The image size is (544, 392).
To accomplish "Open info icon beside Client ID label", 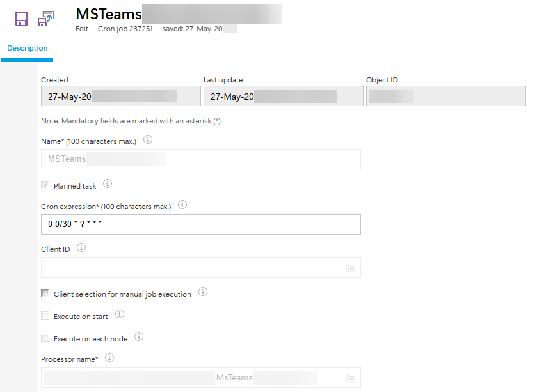I will pyautogui.click(x=81, y=248).
